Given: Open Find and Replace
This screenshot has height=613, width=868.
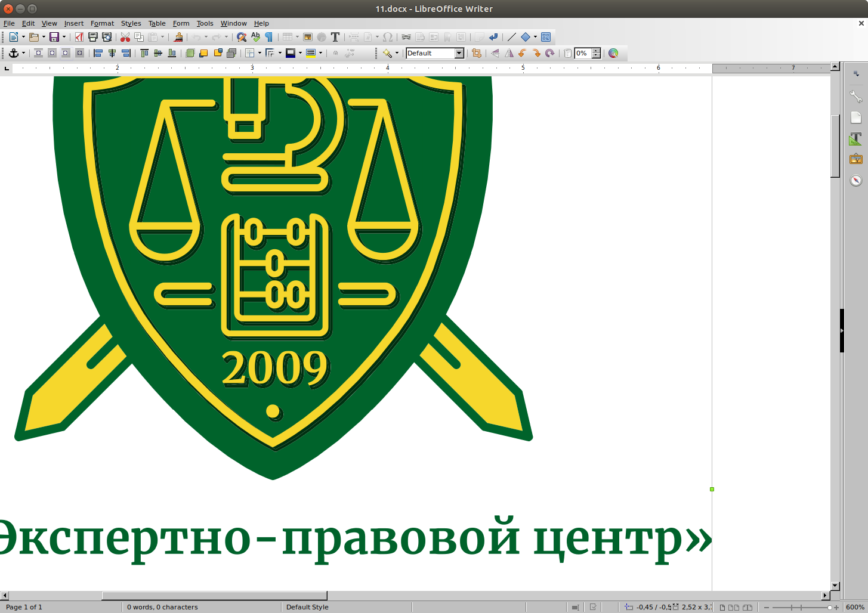Looking at the screenshot, I should click(242, 37).
